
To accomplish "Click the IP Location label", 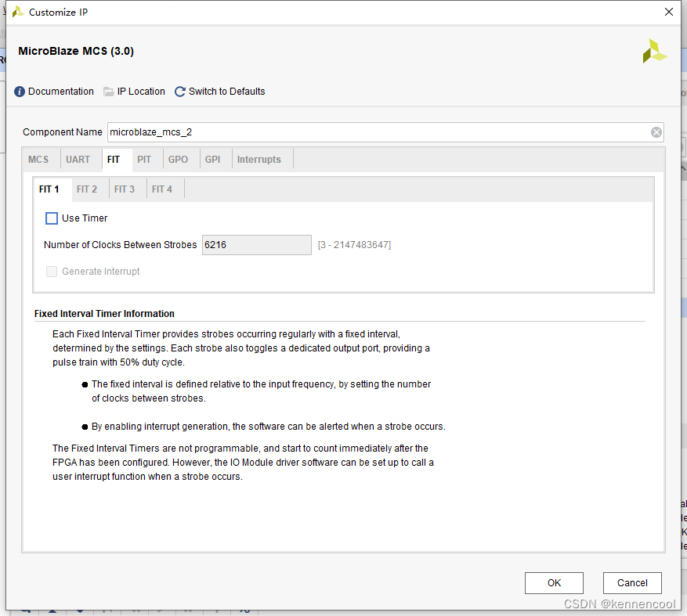I will [141, 92].
